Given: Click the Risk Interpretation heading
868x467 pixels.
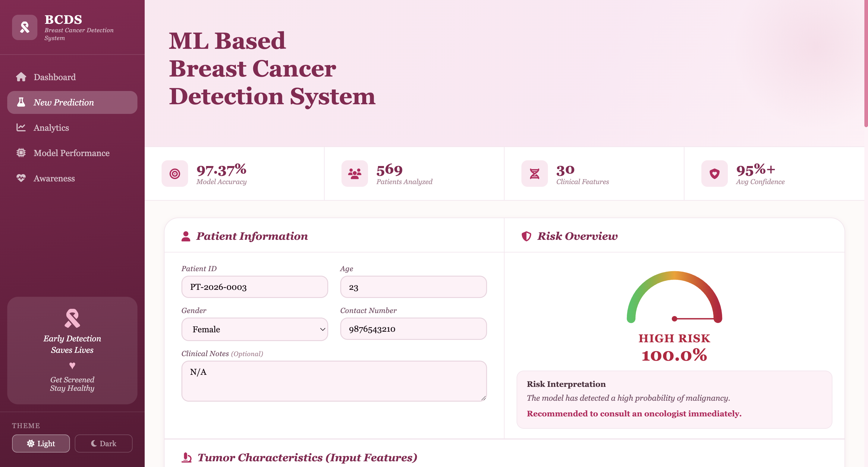Looking at the screenshot, I should point(566,384).
